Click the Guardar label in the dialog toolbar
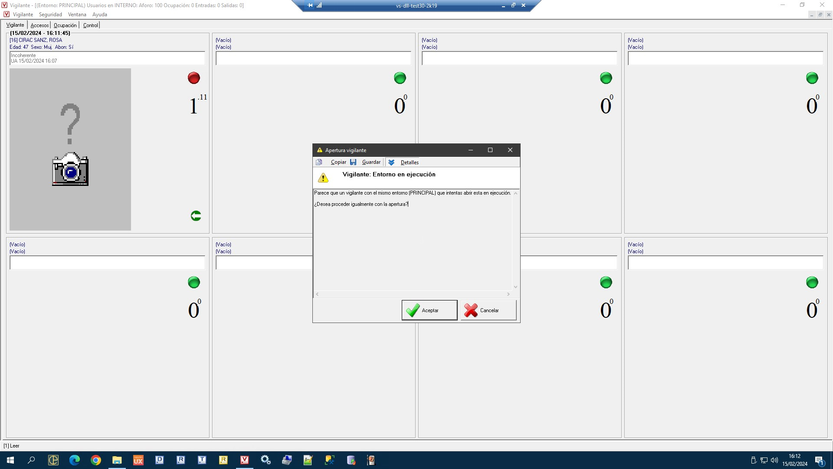This screenshot has height=469, width=833. coord(371,162)
